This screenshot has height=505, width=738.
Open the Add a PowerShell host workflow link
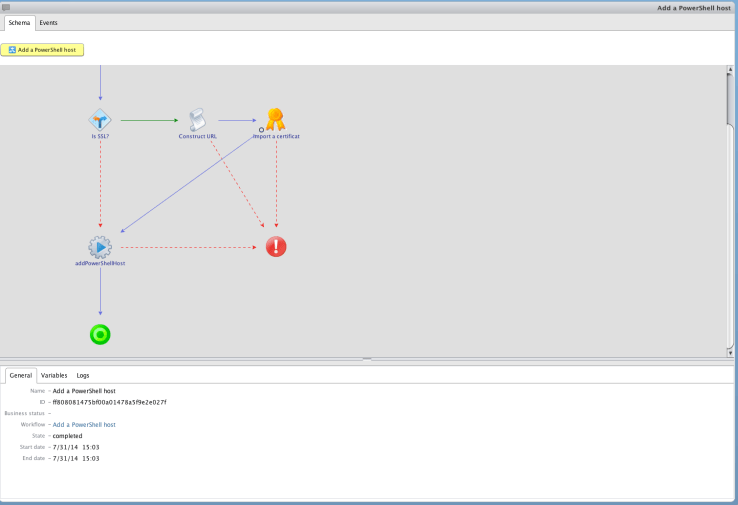coord(84,425)
